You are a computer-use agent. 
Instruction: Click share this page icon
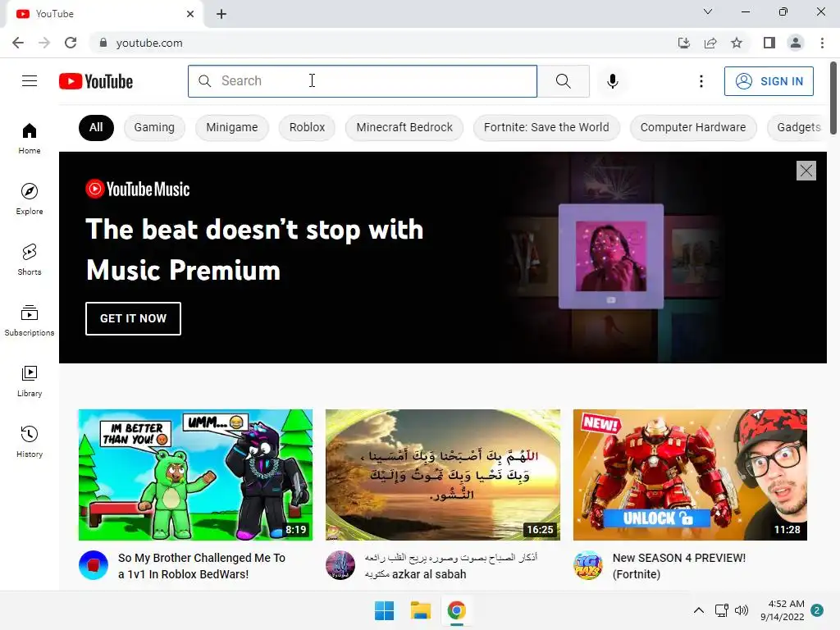(710, 43)
